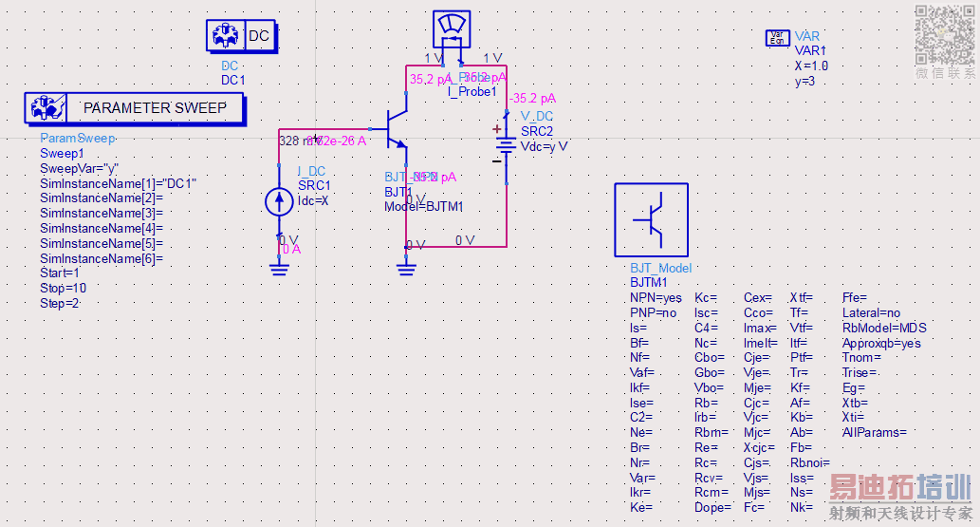Select the Model=BJTM1 parameter text
Screen dimensions: 980x527
[x=424, y=207]
